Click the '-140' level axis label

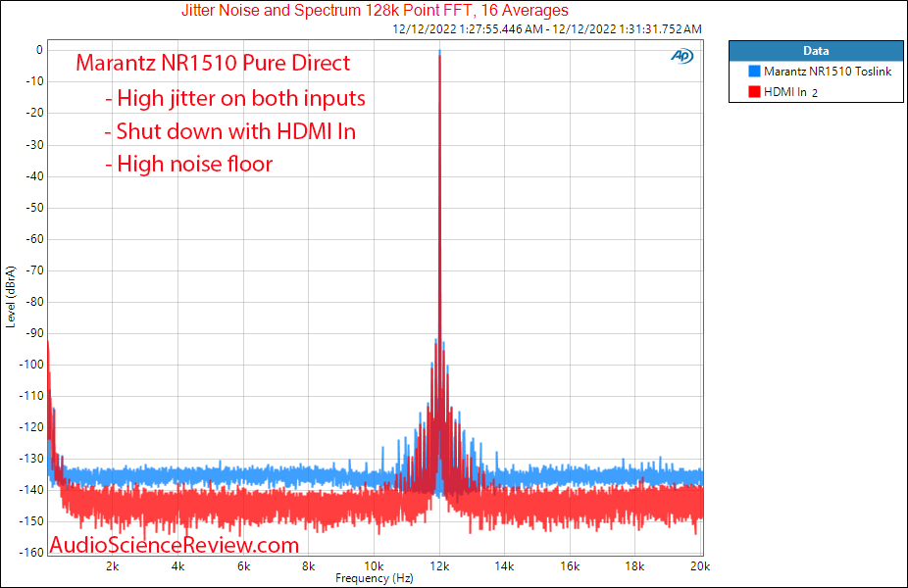coord(31,490)
